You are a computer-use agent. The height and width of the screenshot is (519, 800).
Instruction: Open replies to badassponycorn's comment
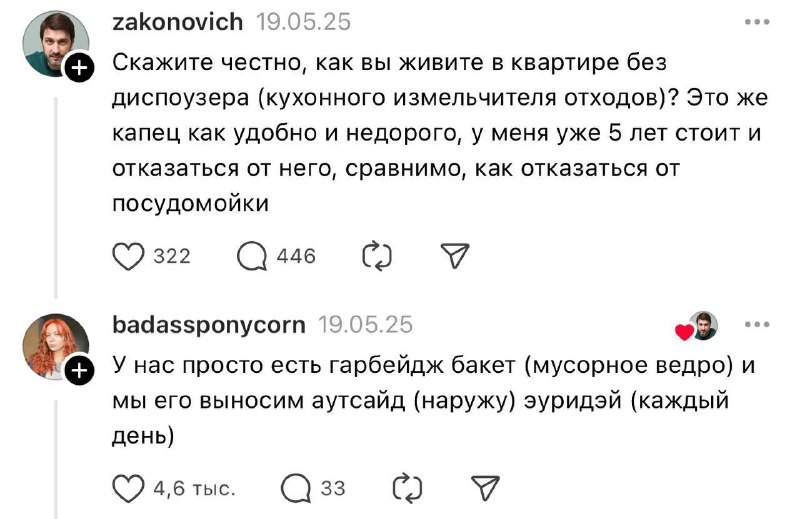[296, 488]
